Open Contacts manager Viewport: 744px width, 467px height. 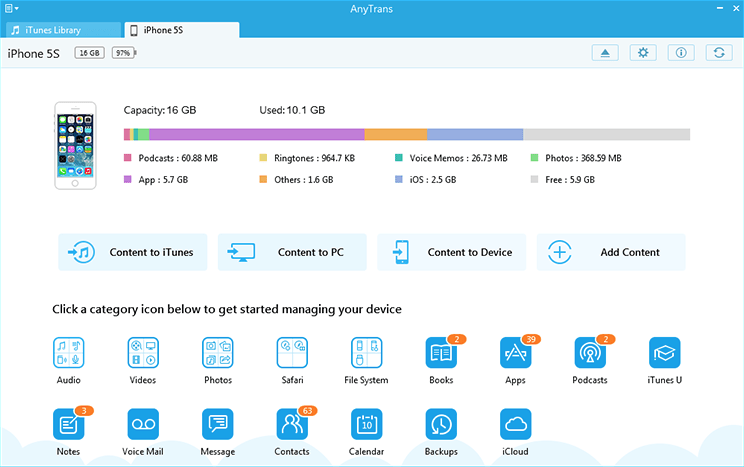pyautogui.click(x=291, y=425)
